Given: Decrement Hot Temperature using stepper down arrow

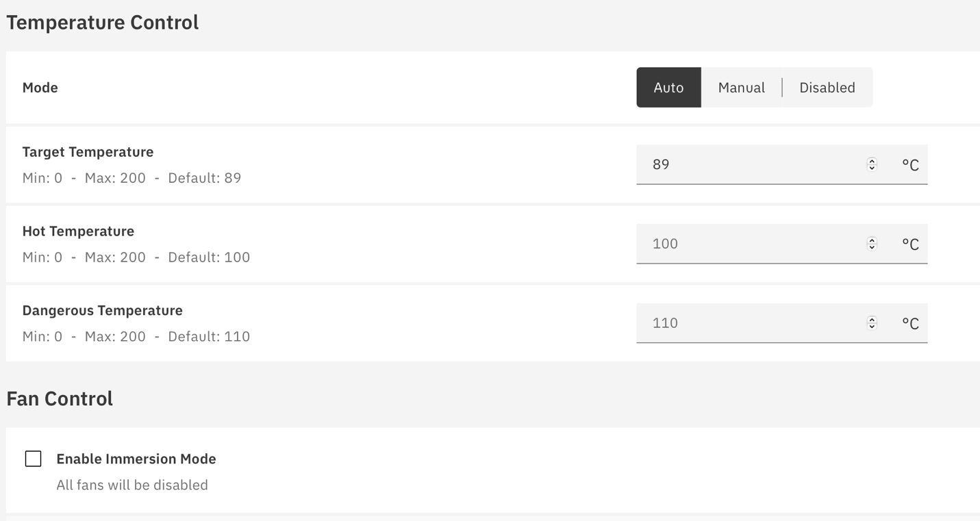Looking at the screenshot, I should point(872,247).
